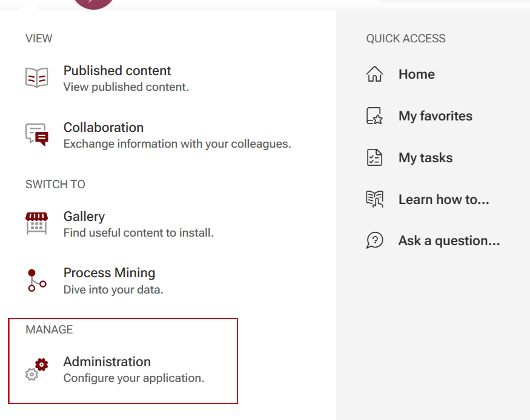Viewport: 530px width, 420px height.
Task: Click the Published content open-book icon
Action: coord(37,78)
